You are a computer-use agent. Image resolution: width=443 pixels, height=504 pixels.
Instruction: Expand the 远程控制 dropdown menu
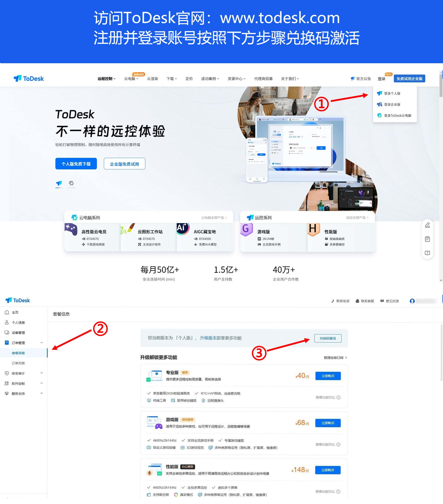click(106, 79)
